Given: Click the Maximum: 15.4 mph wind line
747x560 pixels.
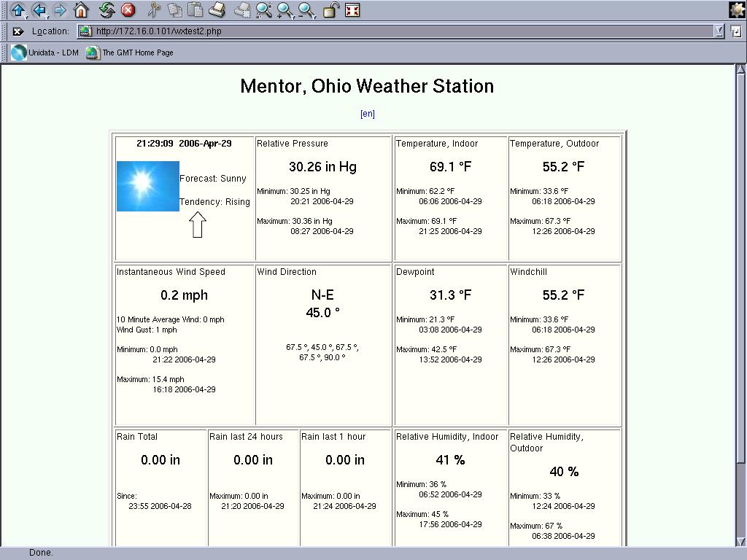Looking at the screenshot, I should pos(150,379).
